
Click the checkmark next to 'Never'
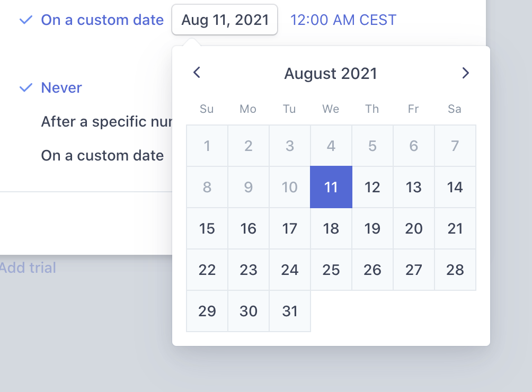pos(25,87)
